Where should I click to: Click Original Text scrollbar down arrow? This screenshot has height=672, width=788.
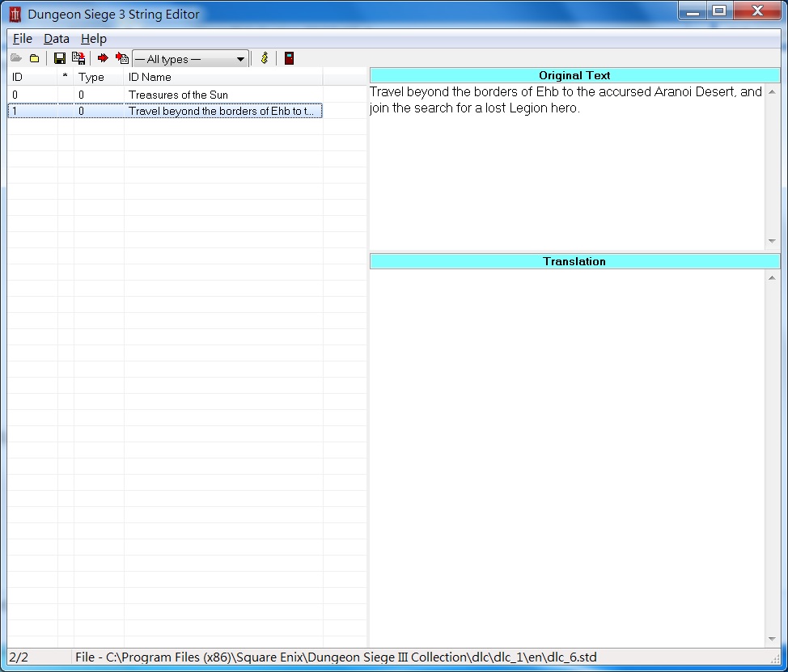pos(773,241)
